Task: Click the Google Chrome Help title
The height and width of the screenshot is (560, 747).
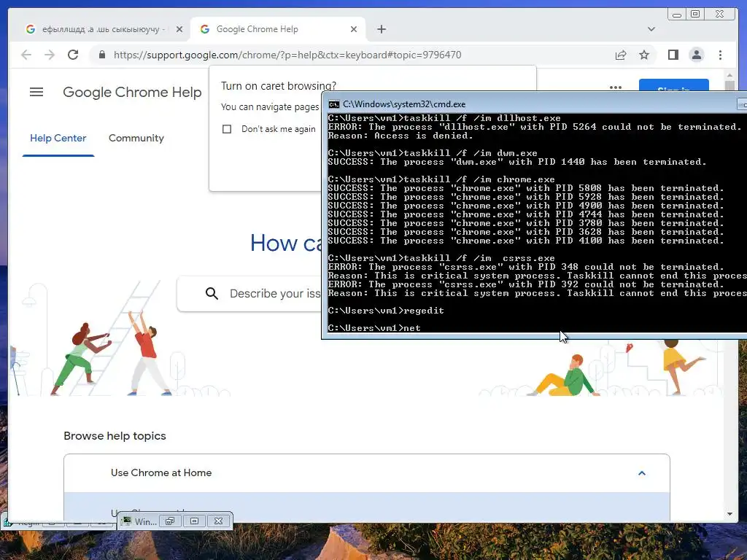Action: (133, 92)
